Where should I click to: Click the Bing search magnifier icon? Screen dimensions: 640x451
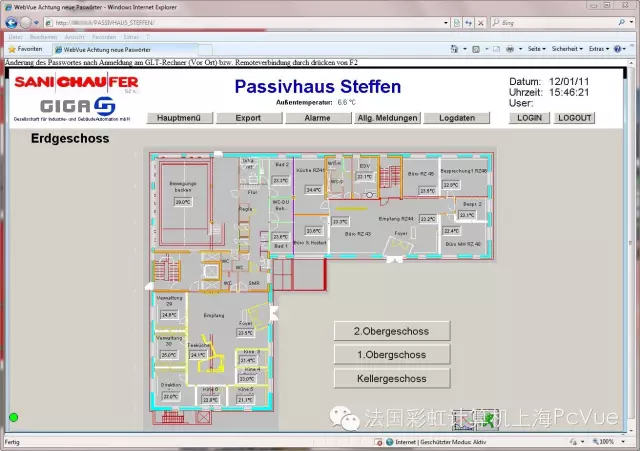[x=621, y=22]
